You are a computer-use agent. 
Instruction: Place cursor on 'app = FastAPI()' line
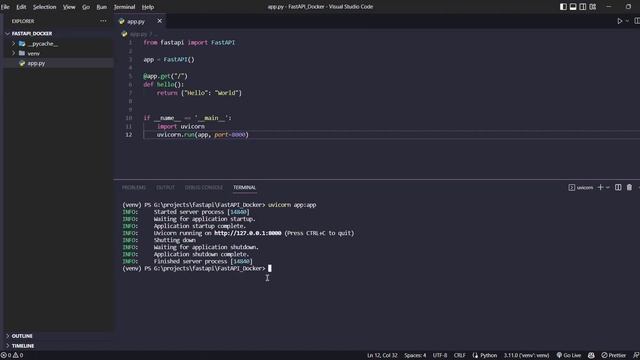click(x=169, y=60)
